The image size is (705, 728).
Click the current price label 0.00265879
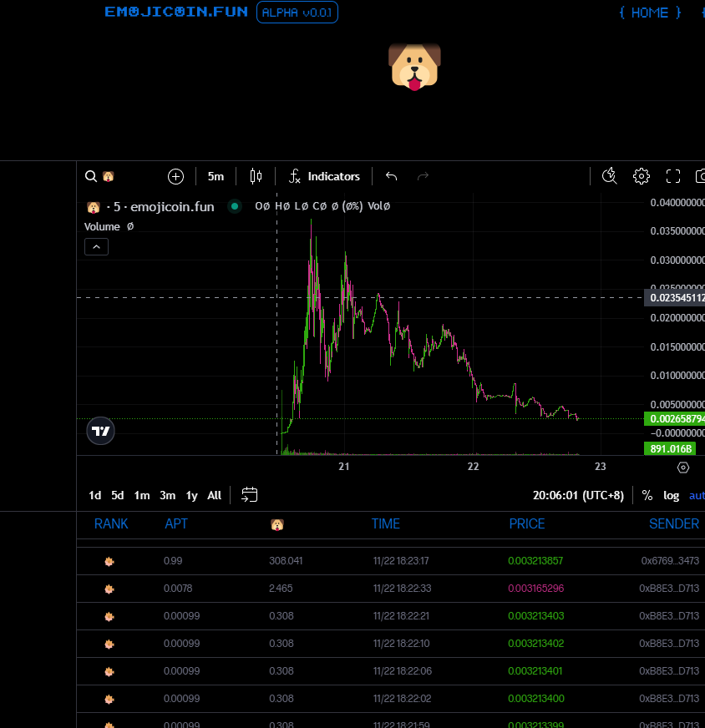click(x=674, y=419)
